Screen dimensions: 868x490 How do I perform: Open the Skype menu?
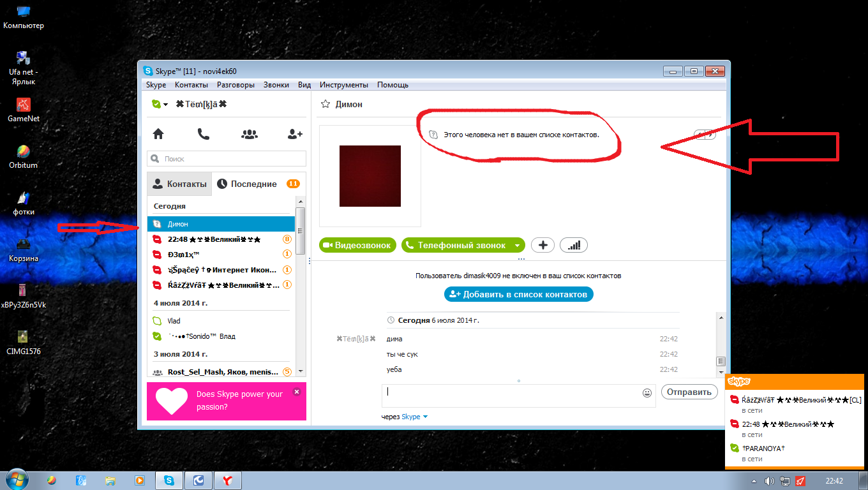click(x=156, y=85)
